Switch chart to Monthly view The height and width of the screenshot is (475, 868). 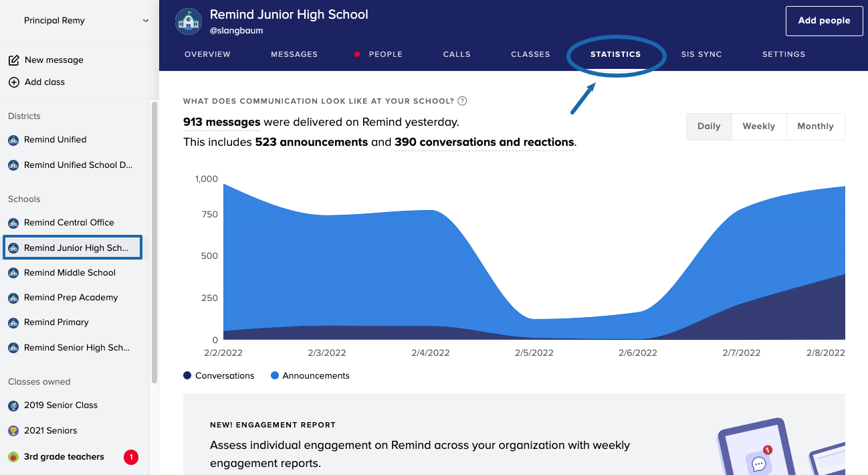tap(815, 126)
